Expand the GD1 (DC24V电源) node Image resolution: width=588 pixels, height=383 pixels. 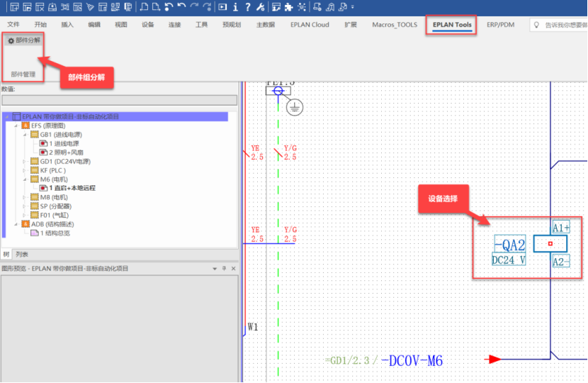tap(25, 162)
